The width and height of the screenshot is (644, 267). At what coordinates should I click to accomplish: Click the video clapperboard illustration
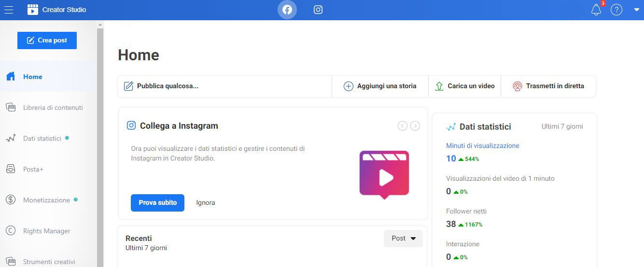pyautogui.click(x=384, y=175)
